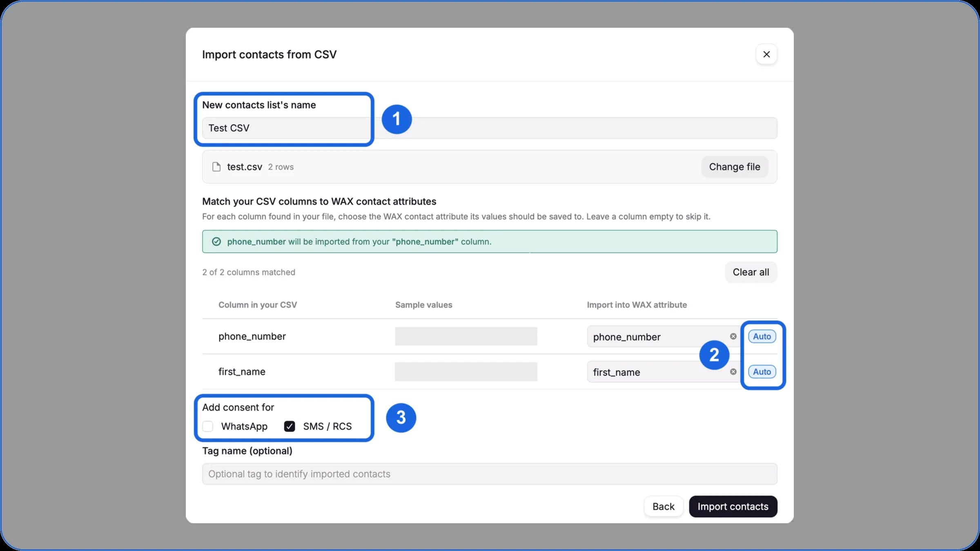The height and width of the screenshot is (551, 980).
Task: Click the first_name sample values cell
Action: [x=466, y=372]
